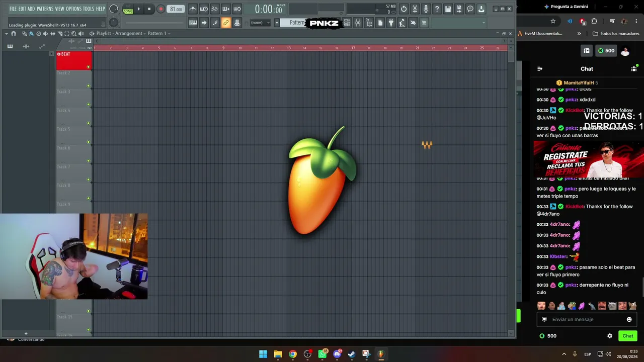Click the master pitch knob
Screen dimensions: 644x362
(114, 22)
